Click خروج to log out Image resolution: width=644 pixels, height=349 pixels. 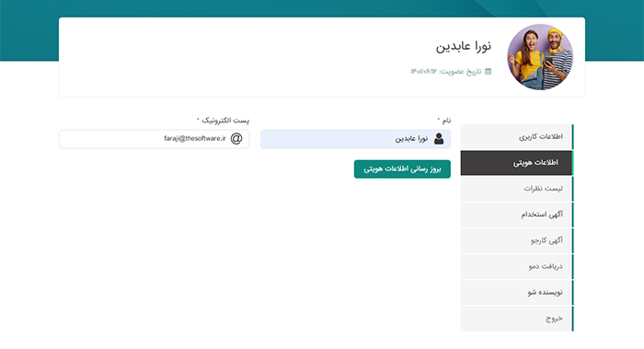517,319
